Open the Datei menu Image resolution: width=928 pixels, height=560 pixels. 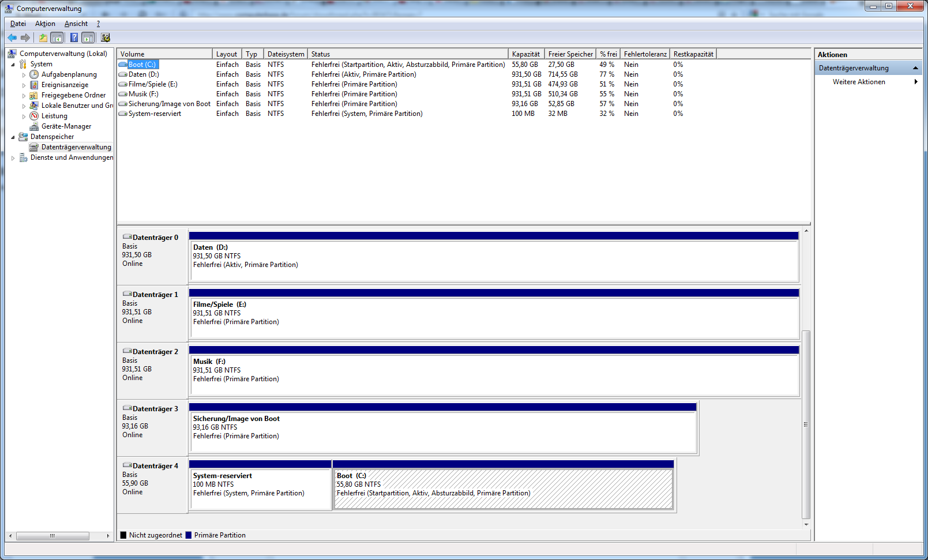point(18,24)
